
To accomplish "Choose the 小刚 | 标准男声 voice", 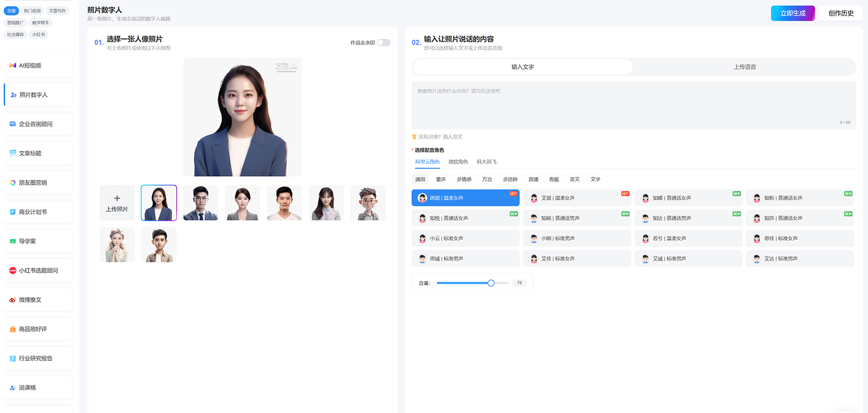I will [577, 238].
